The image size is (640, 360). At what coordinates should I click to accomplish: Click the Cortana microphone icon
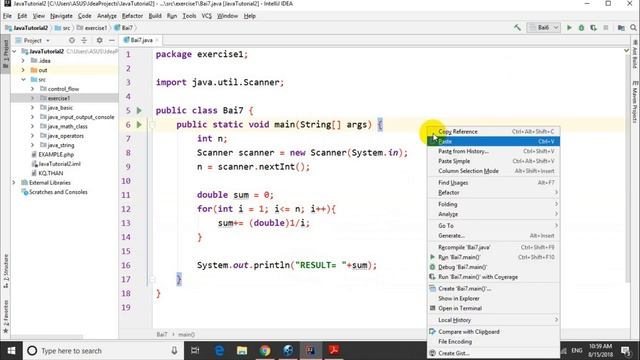tap(174, 351)
